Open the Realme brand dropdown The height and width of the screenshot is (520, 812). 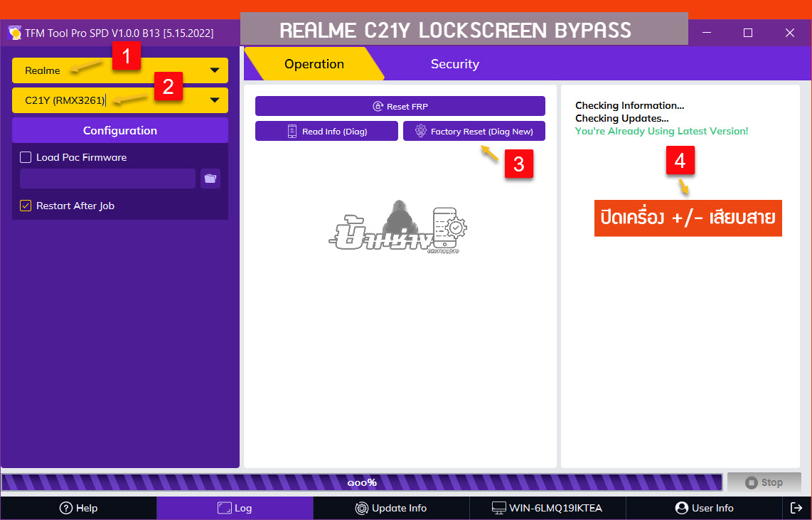coord(120,70)
